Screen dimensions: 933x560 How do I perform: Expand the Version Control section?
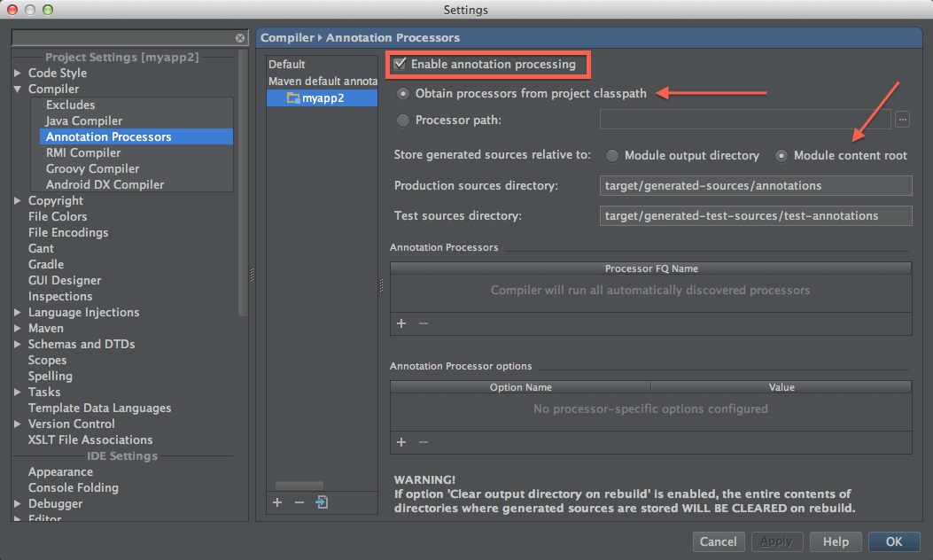(18, 424)
